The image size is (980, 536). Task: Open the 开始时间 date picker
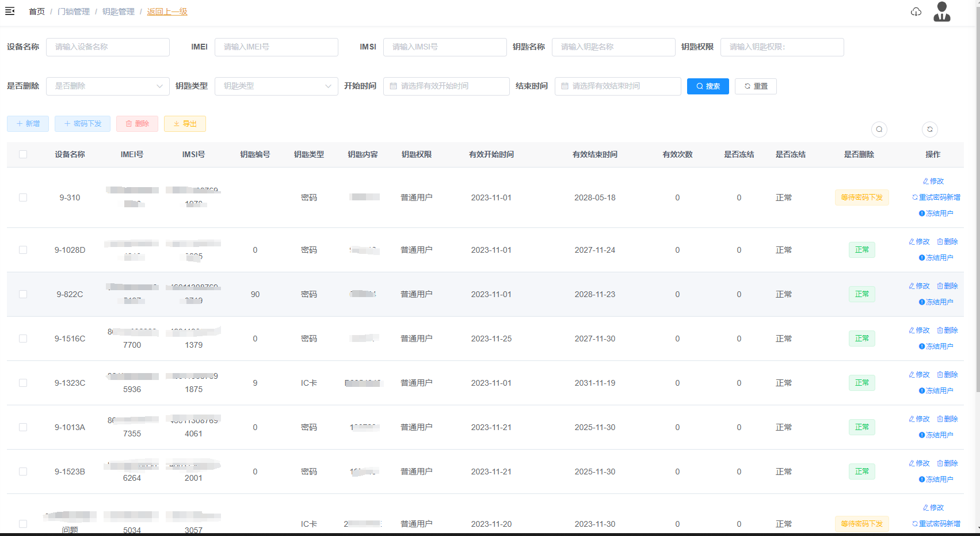point(446,86)
